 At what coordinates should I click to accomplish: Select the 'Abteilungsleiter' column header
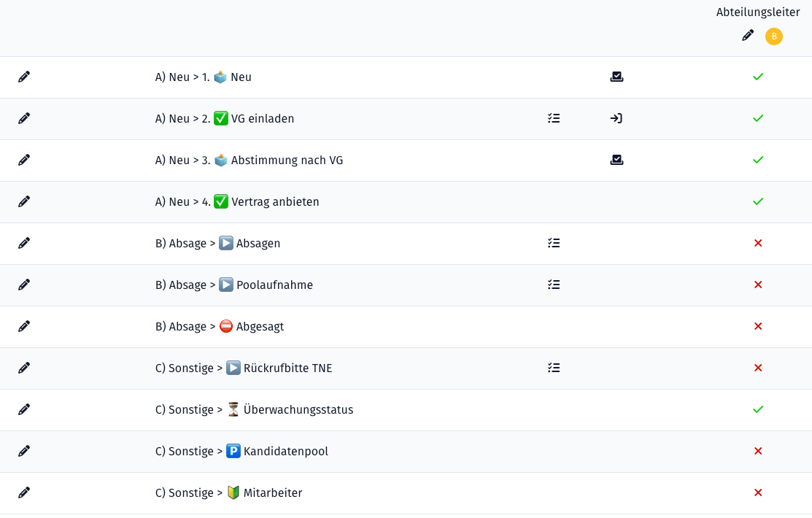[x=758, y=12]
